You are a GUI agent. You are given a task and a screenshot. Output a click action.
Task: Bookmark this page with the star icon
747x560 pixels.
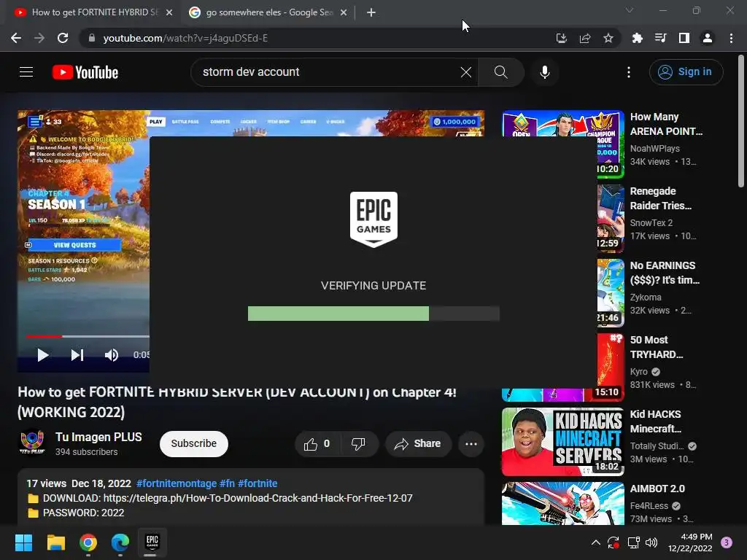pos(608,38)
